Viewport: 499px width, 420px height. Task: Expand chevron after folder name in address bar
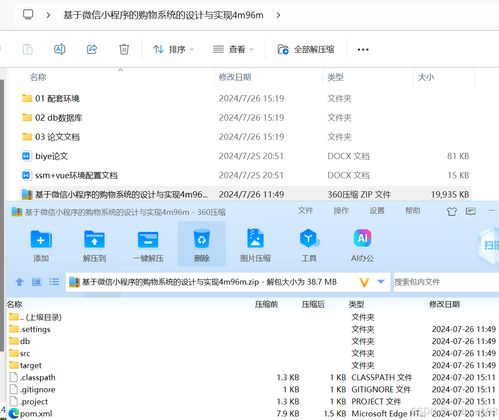tap(278, 15)
